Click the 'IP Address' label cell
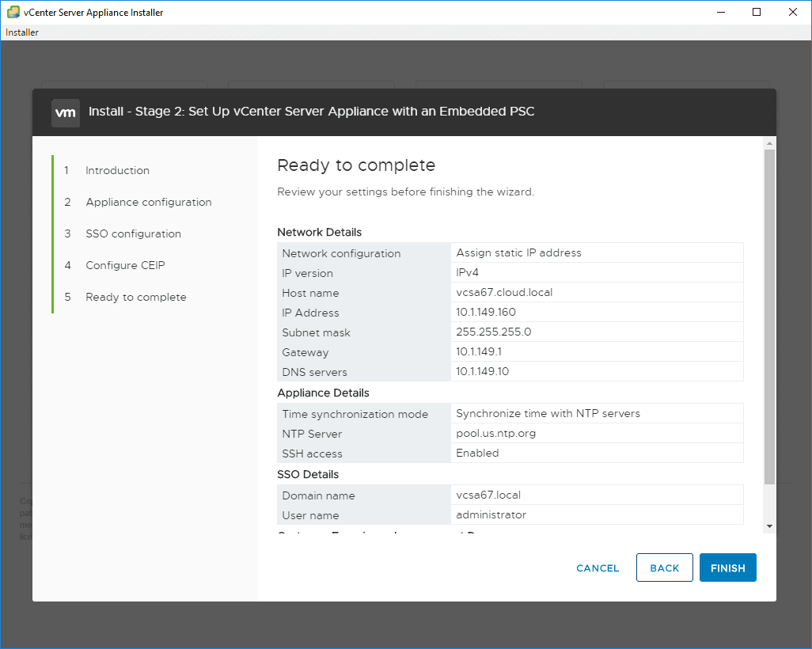Viewport: 812px width, 649px height. 364,312
